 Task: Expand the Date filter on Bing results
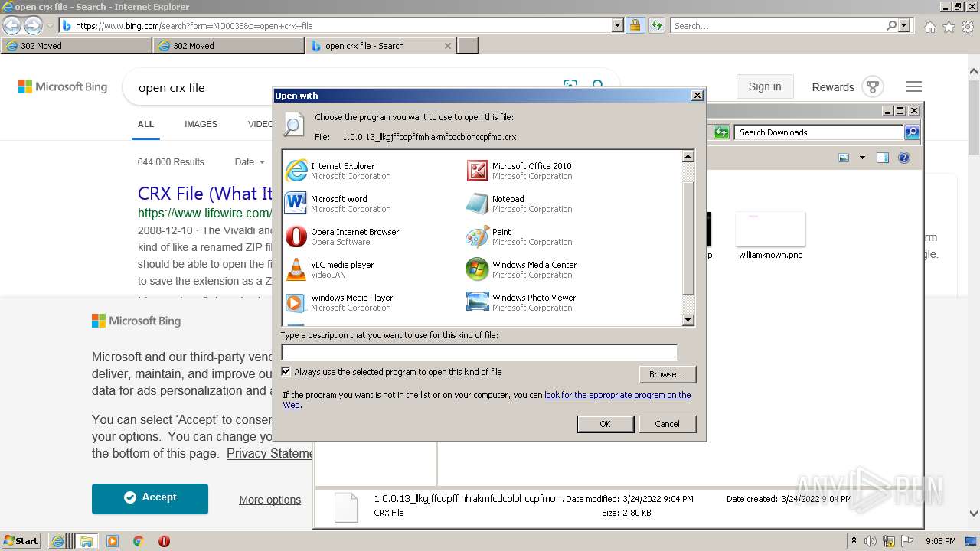pyautogui.click(x=250, y=162)
